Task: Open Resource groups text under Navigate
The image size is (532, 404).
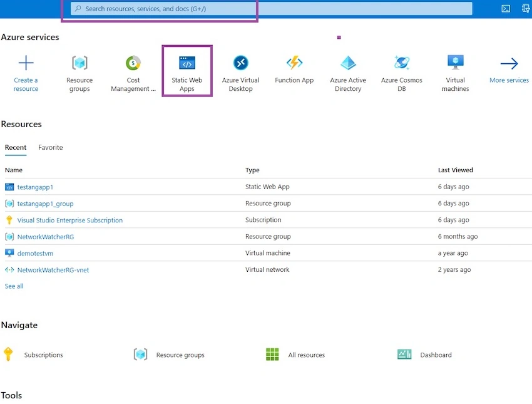Action: coord(180,355)
